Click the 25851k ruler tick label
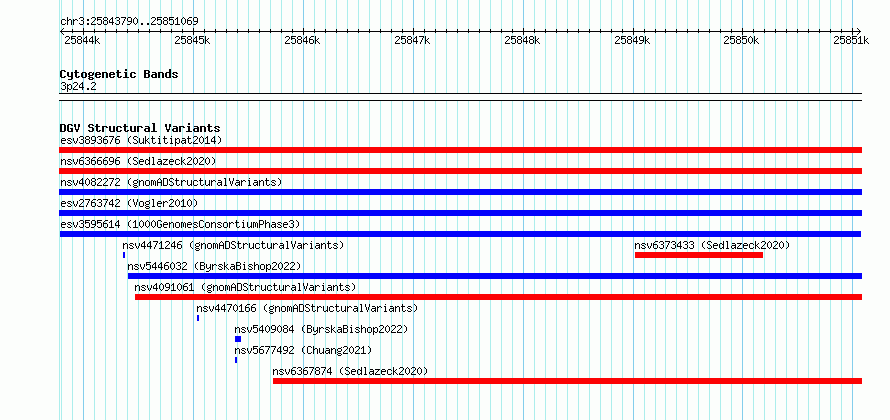Image resolution: width=890 pixels, height=420 pixels. 851,40
